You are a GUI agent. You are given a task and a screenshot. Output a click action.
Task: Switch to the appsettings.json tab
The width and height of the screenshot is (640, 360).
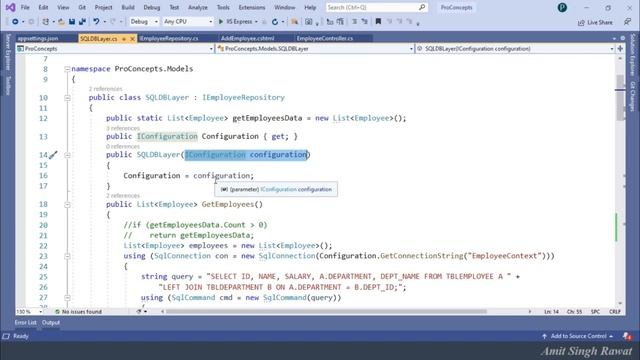[x=38, y=38]
